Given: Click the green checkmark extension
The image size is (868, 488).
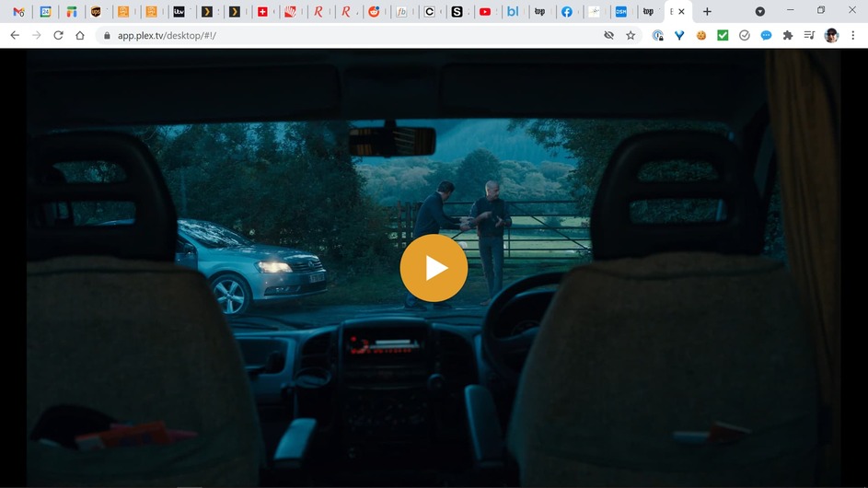Looking at the screenshot, I should click(x=723, y=36).
